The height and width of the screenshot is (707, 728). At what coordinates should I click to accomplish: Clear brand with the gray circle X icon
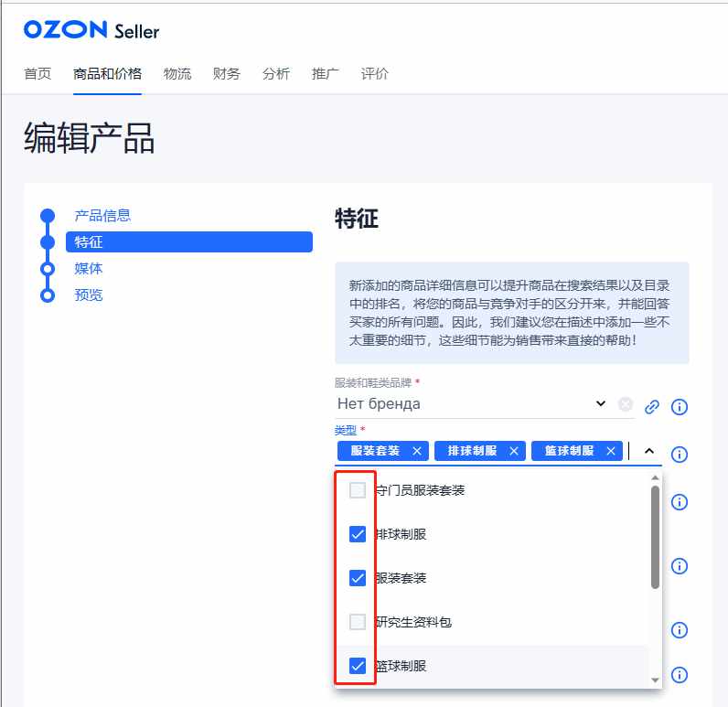click(x=626, y=404)
